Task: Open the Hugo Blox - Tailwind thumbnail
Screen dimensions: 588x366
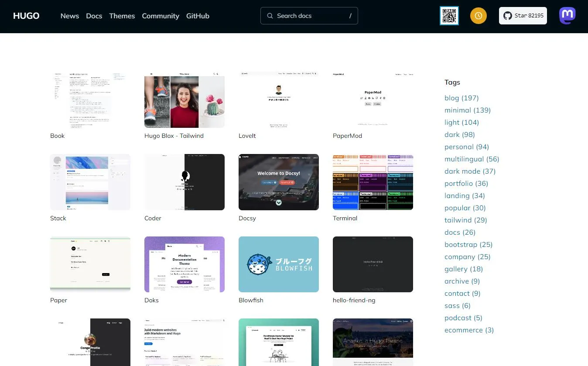Action: [185, 99]
